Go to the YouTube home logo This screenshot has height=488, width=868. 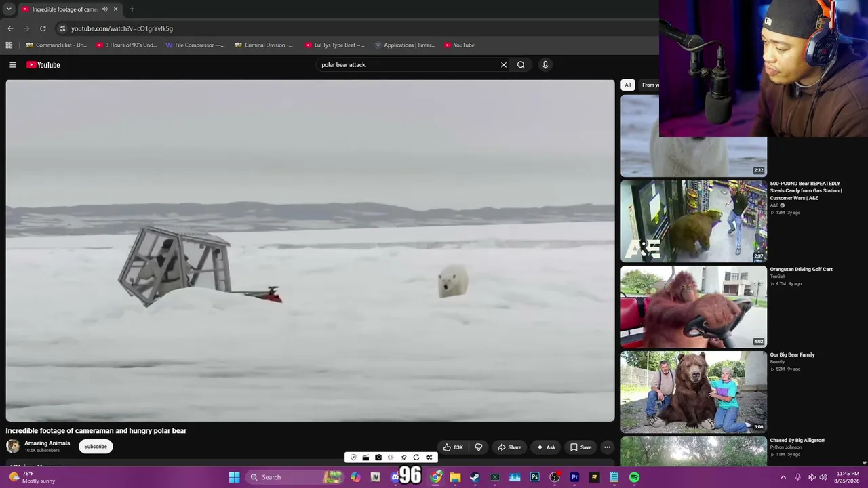(43, 65)
